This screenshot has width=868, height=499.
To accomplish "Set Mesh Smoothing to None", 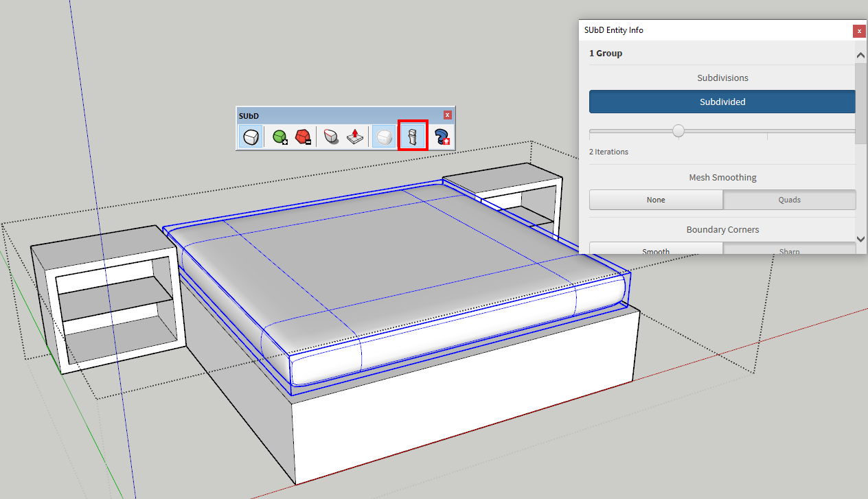I will pyautogui.click(x=656, y=199).
